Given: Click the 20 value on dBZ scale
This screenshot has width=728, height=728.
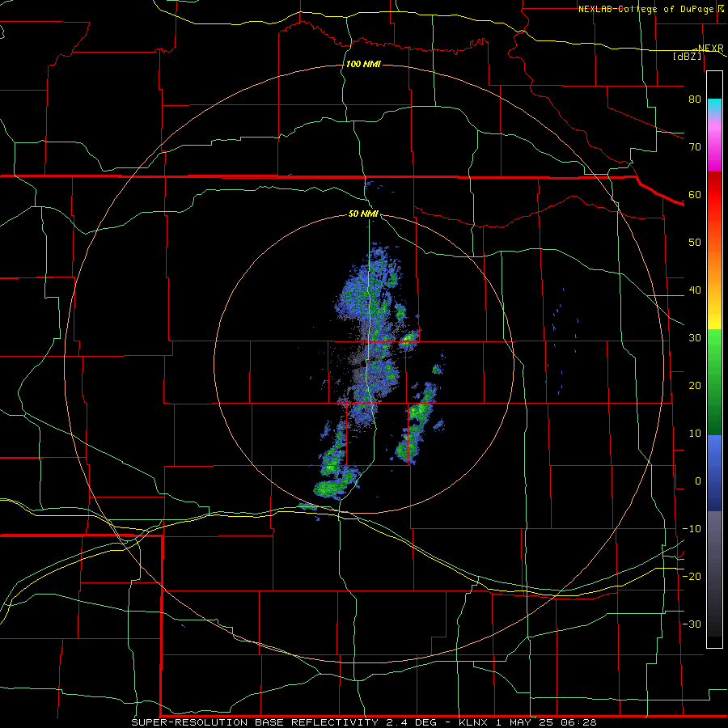Looking at the screenshot, I should [x=695, y=386].
